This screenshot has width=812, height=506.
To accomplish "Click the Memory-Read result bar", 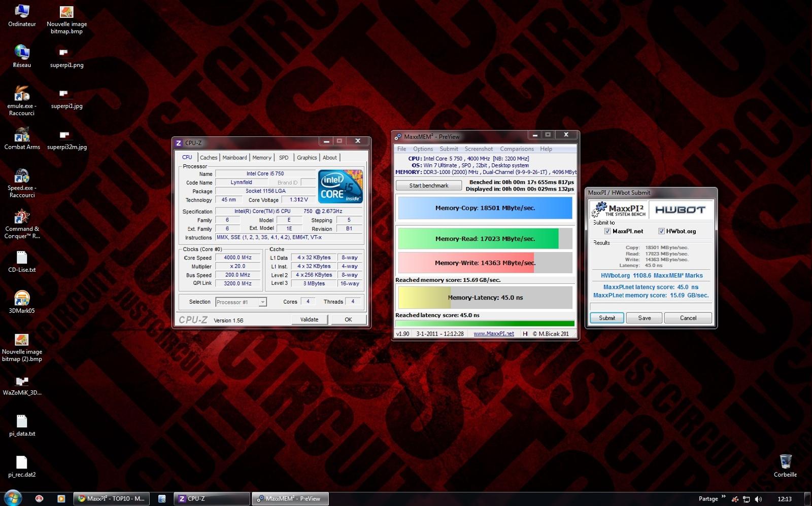I will [x=485, y=239].
